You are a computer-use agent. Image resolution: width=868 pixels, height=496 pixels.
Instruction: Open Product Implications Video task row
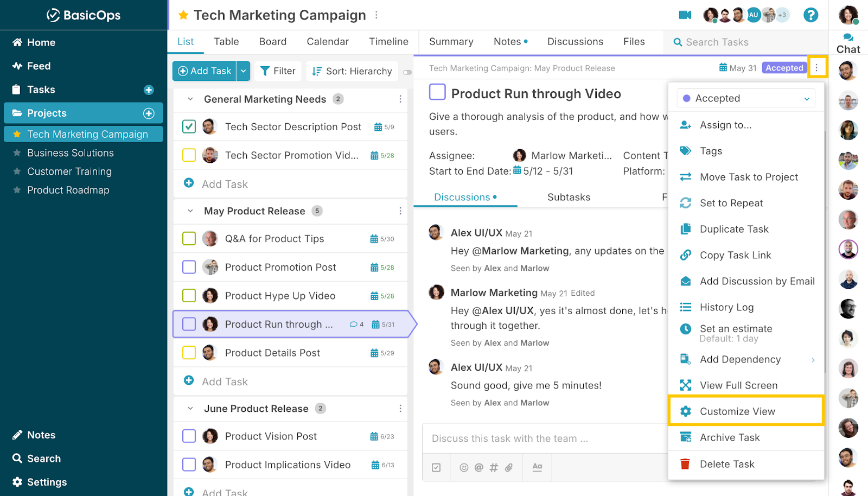click(290, 465)
